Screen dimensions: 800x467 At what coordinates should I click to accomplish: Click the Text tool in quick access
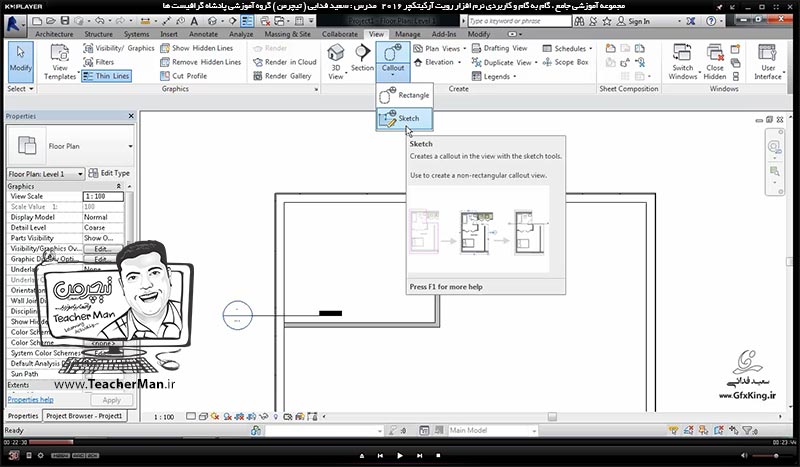click(x=194, y=21)
